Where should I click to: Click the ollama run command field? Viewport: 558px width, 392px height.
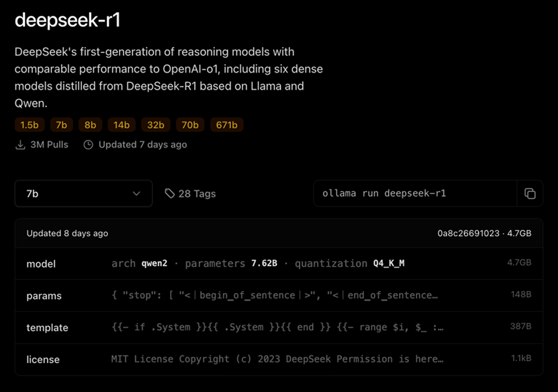(414, 193)
